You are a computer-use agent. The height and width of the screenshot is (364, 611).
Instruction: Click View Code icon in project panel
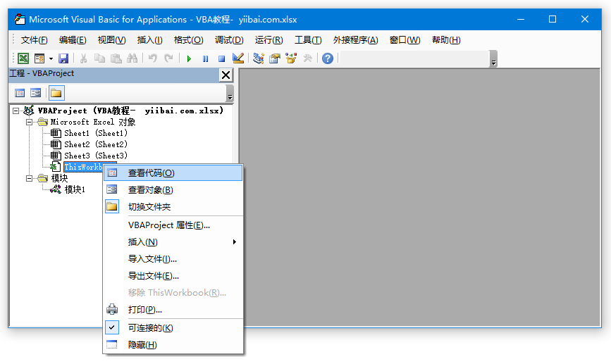[20, 93]
